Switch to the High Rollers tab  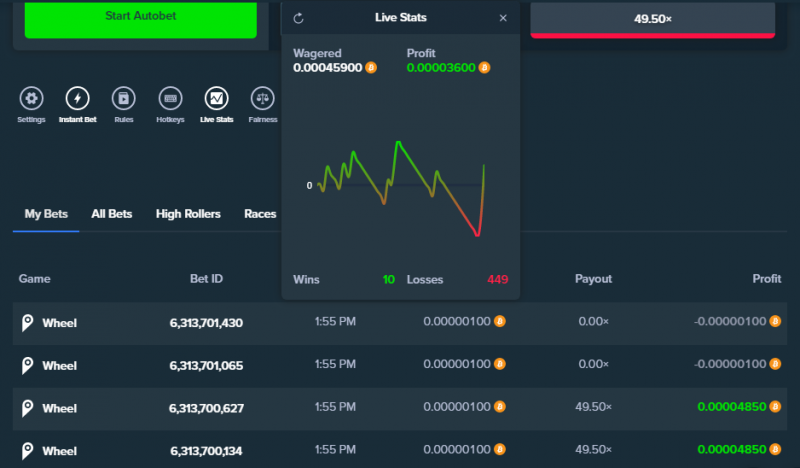[188, 214]
